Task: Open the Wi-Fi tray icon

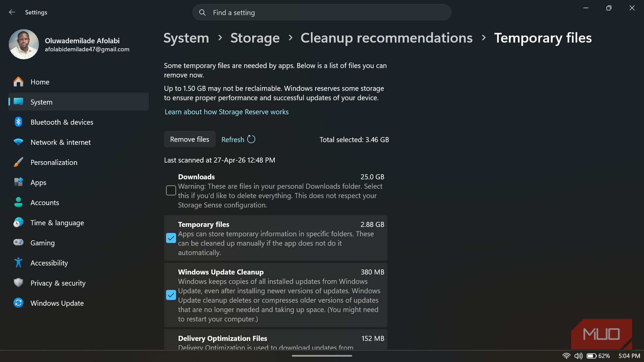Action: (567, 356)
